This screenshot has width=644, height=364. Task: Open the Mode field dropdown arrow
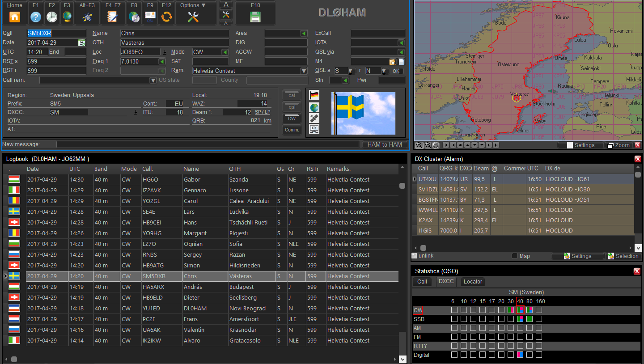coord(225,52)
